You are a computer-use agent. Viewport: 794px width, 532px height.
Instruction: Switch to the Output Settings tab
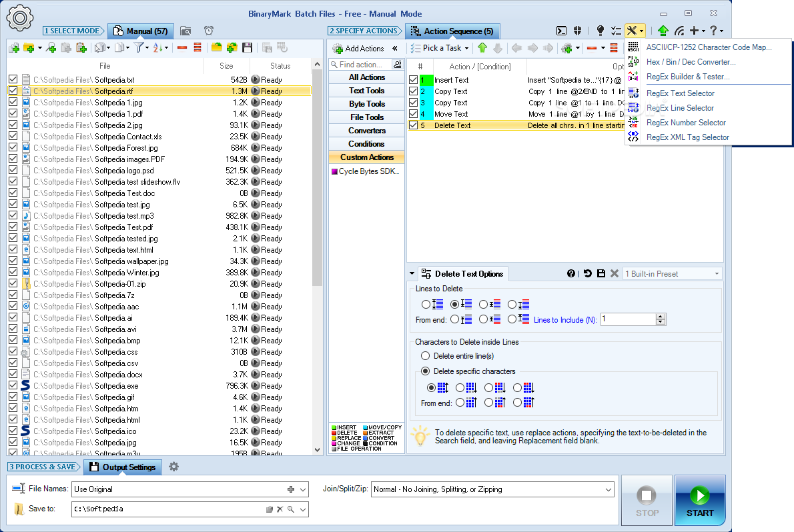[x=123, y=467]
